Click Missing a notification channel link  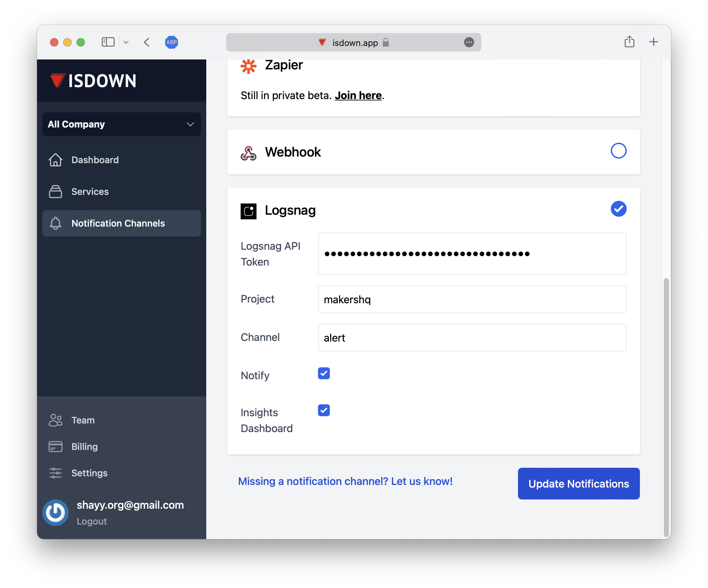(x=345, y=481)
